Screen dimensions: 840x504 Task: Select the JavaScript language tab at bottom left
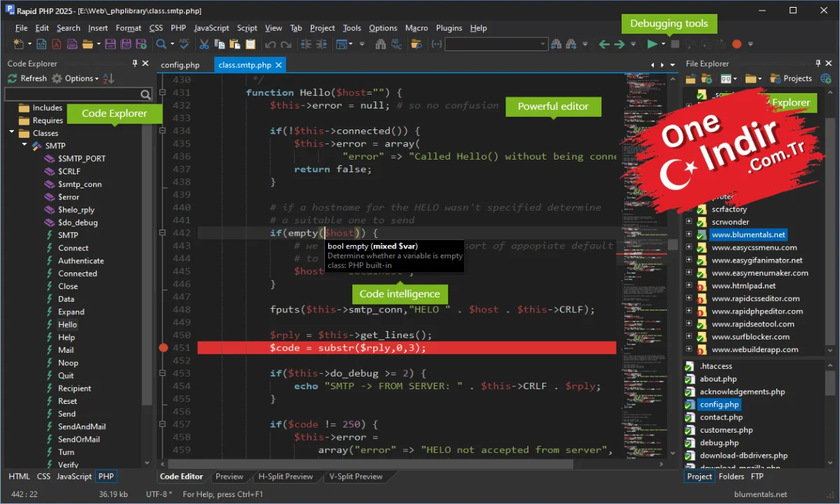click(74, 477)
